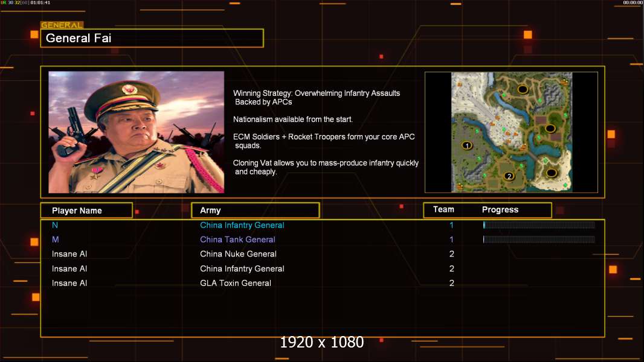The width and height of the screenshot is (644, 362).
Task: Click the Cloning Vat description text
Action: pyautogui.click(x=326, y=167)
